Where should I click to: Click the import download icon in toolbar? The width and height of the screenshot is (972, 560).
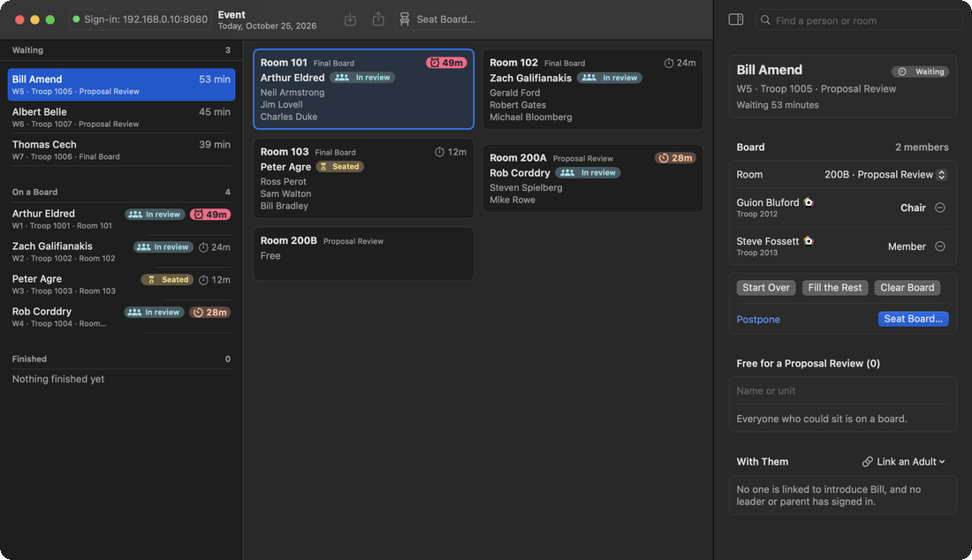[x=350, y=19]
